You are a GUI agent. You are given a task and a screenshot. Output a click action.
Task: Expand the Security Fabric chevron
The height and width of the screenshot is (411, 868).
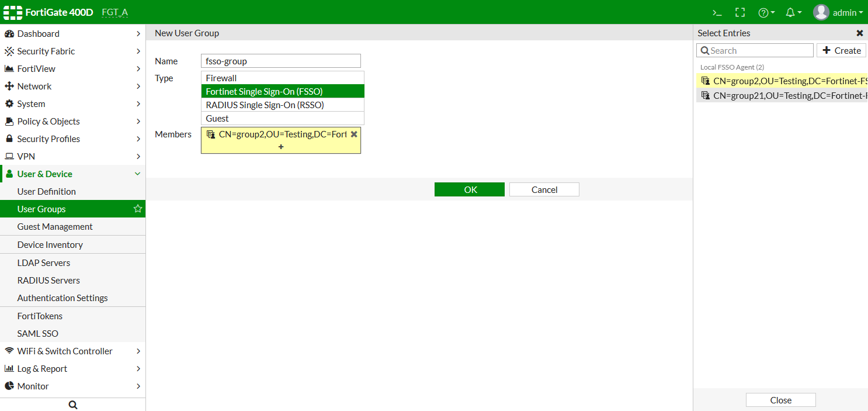[x=138, y=51]
